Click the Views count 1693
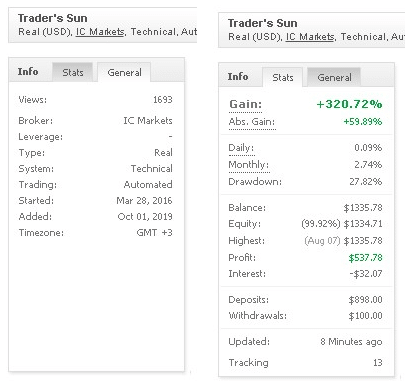 coord(163,100)
